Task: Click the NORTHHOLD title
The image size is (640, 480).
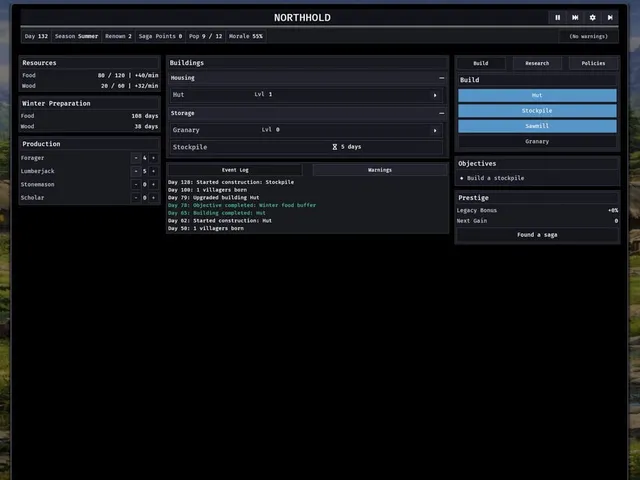Action: [x=302, y=18]
